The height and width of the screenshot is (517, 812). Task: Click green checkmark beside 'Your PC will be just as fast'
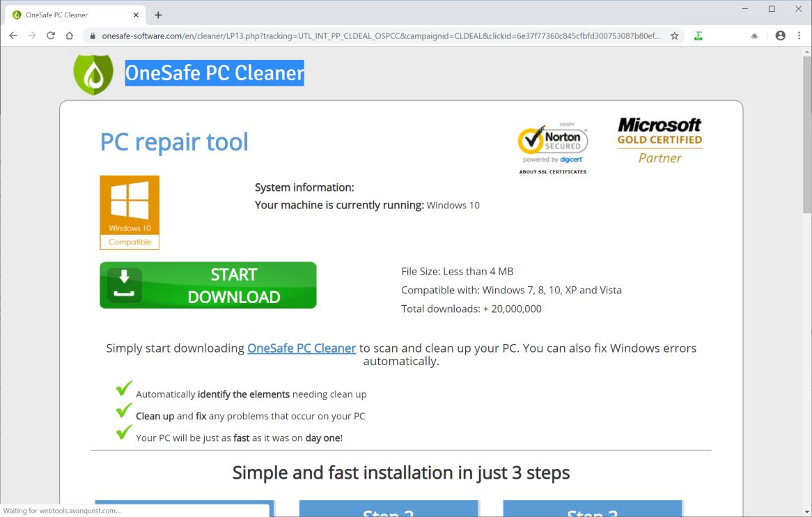pyautogui.click(x=124, y=431)
